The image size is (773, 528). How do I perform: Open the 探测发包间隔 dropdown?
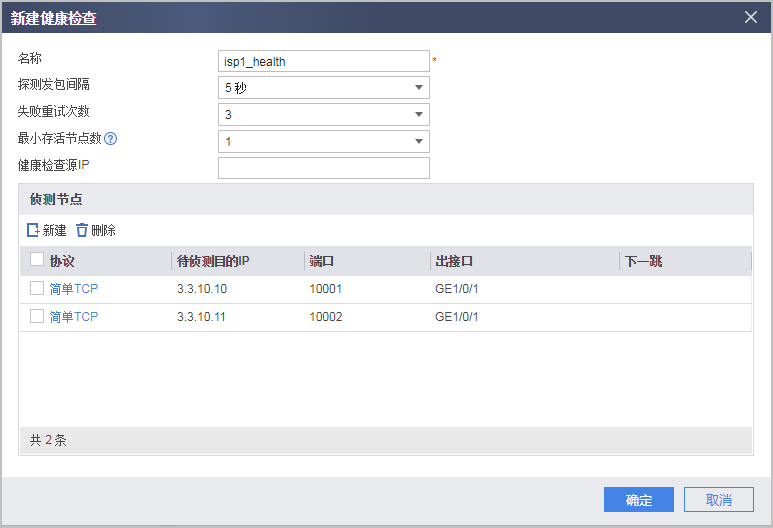click(323, 88)
